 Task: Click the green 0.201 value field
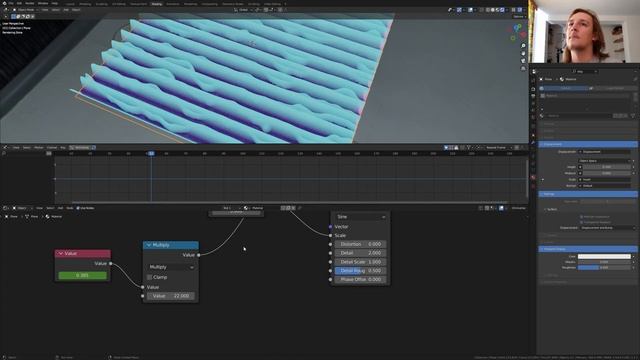[x=82, y=276]
